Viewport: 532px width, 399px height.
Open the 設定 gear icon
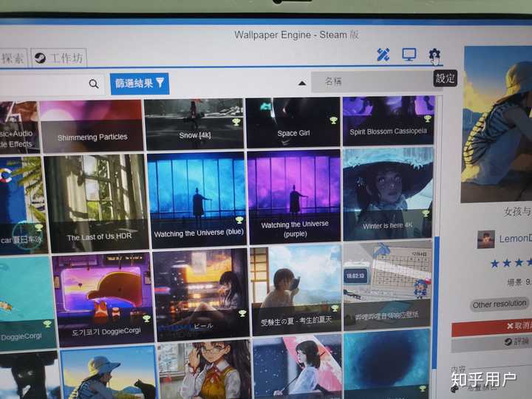434,54
